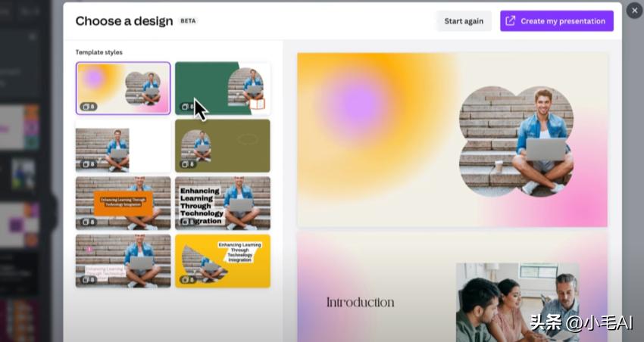Click the page count icon on gradient template
Image resolution: width=644 pixels, height=342 pixels.
[89, 107]
